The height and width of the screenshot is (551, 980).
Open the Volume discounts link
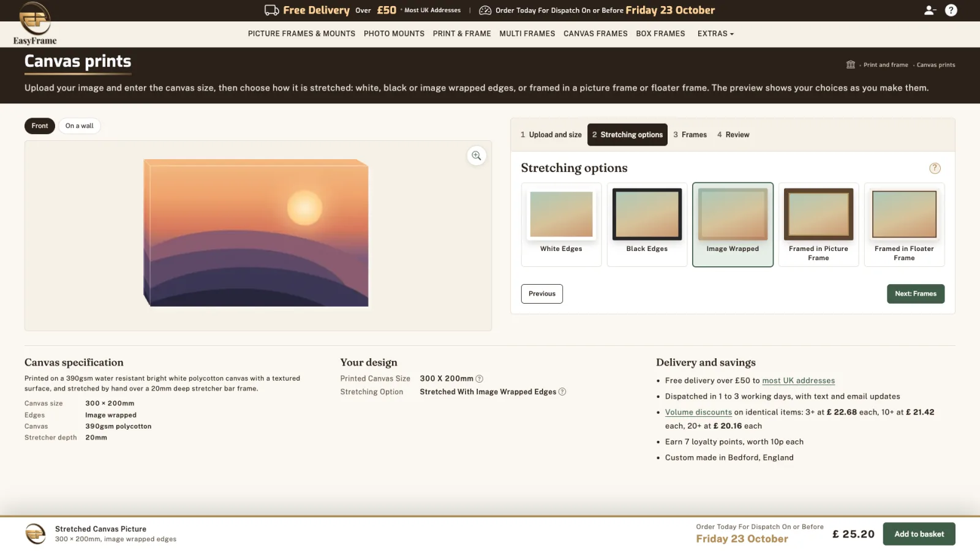[x=698, y=413]
